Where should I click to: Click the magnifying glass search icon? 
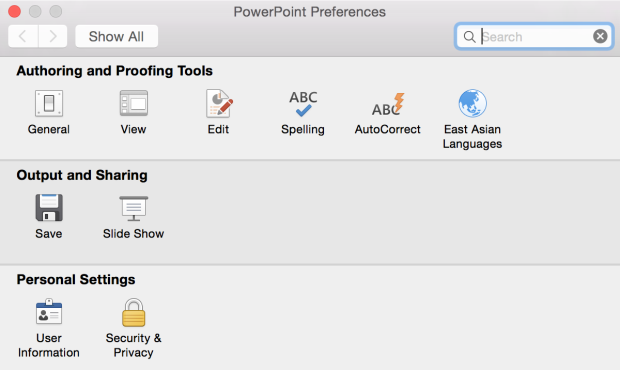click(x=469, y=37)
